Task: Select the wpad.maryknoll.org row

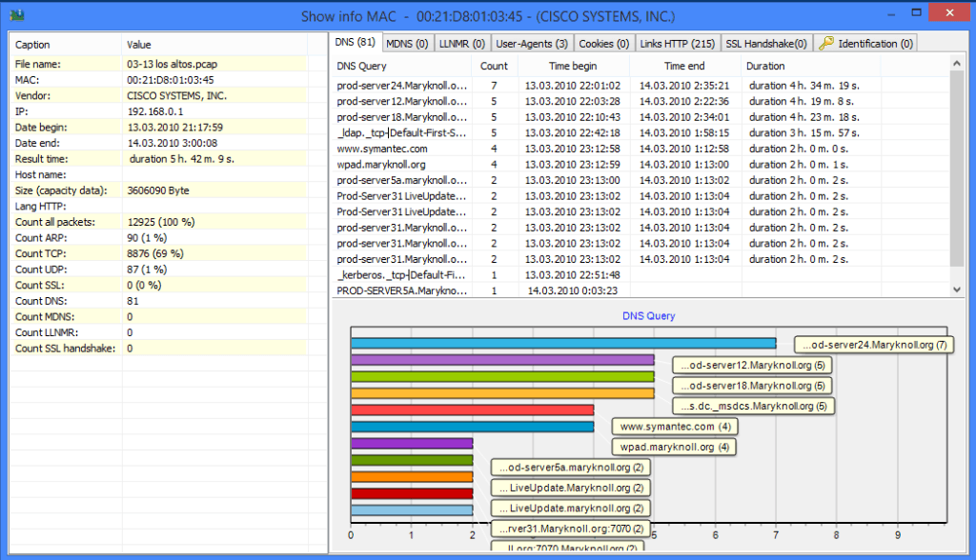Action: click(641, 164)
